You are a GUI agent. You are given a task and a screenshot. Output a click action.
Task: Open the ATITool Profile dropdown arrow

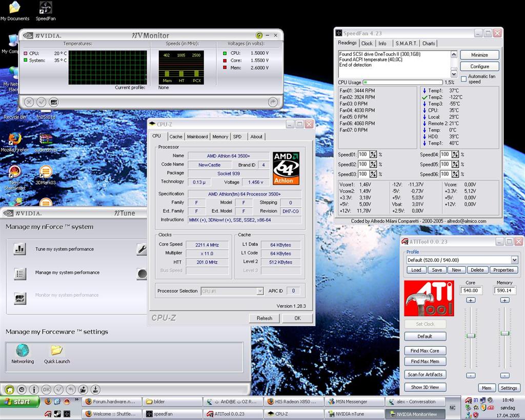pyautogui.click(x=514, y=260)
